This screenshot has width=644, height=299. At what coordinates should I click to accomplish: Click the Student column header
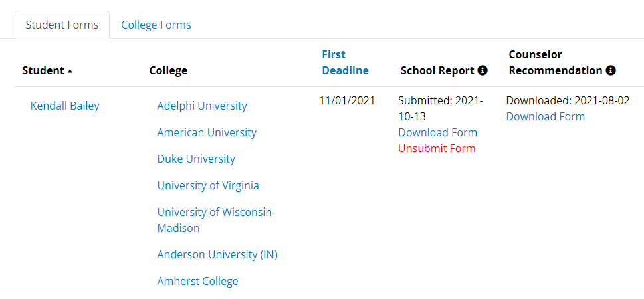(43, 70)
